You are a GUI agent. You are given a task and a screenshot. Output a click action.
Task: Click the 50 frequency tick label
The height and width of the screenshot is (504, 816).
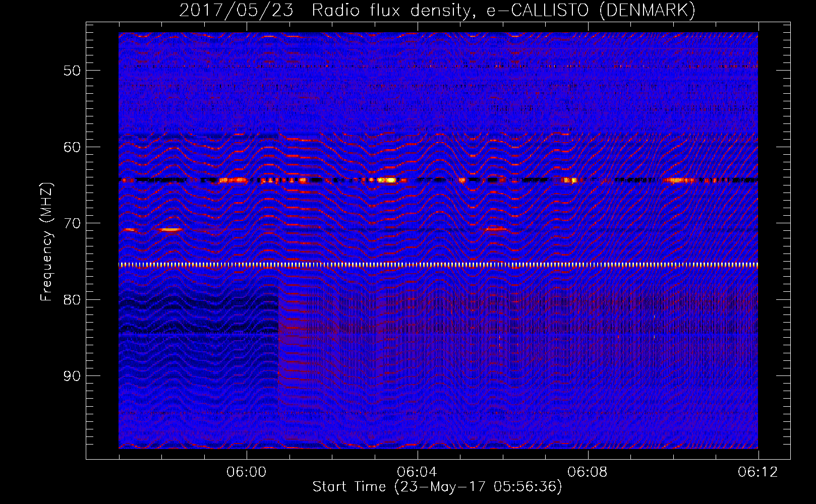coord(72,71)
